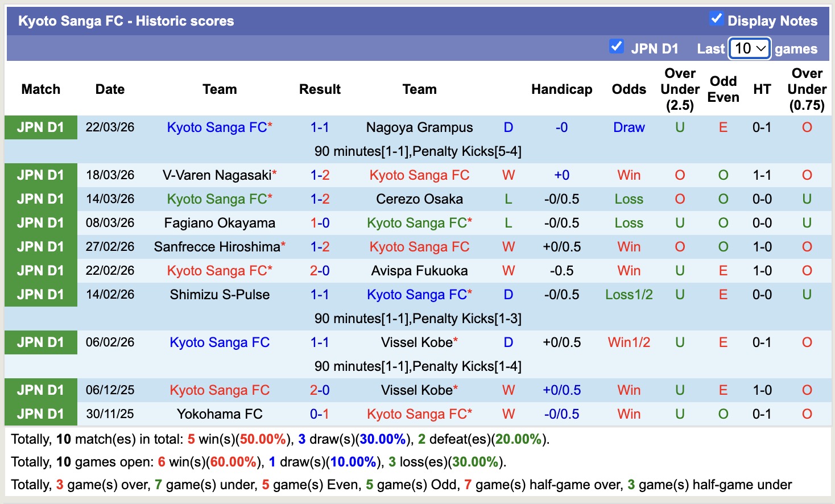Open the Cerezo Osaka team link

pos(419,199)
